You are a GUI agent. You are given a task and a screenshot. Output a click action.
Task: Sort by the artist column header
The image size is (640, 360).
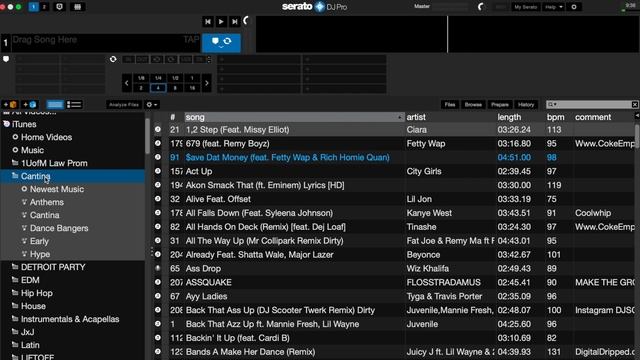[450, 117]
